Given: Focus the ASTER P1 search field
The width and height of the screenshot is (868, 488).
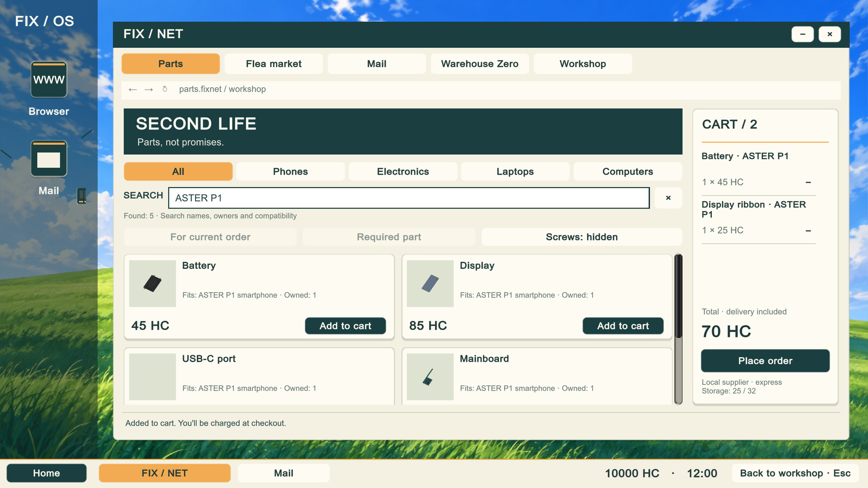Looking at the screenshot, I should (x=409, y=198).
